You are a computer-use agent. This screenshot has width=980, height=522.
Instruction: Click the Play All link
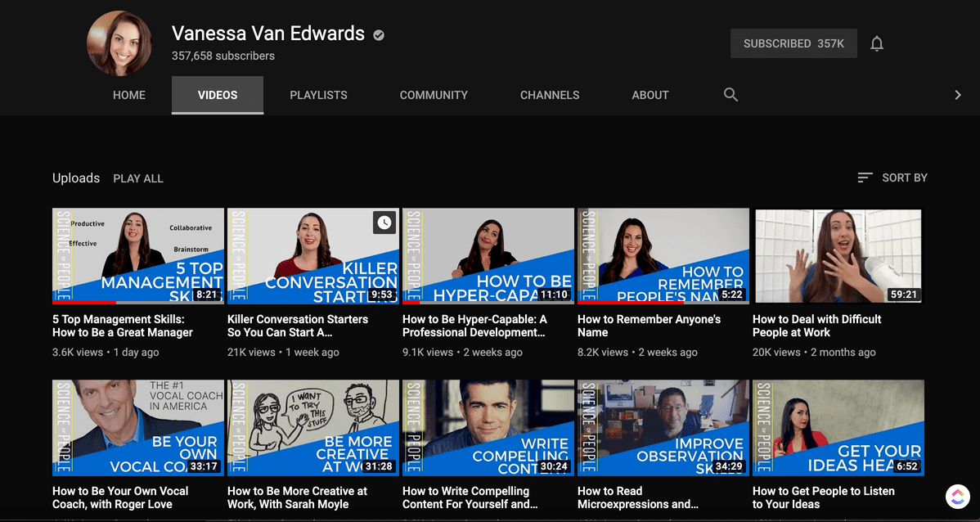(x=138, y=179)
